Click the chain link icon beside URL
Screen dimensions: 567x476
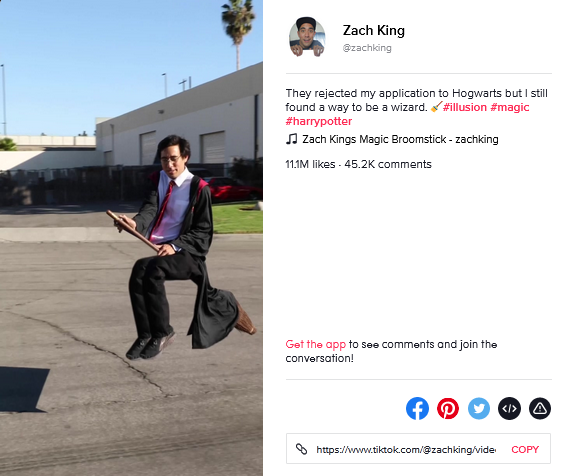click(302, 449)
